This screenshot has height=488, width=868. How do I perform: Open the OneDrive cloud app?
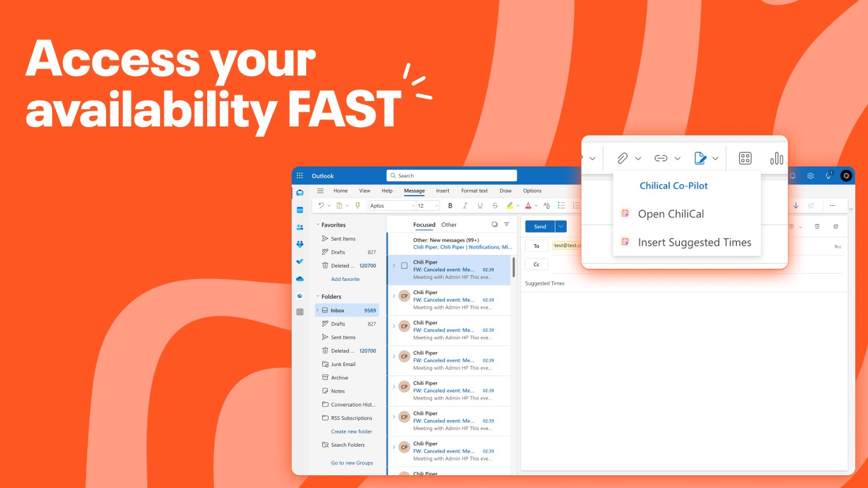pyautogui.click(x=300, y=278)
